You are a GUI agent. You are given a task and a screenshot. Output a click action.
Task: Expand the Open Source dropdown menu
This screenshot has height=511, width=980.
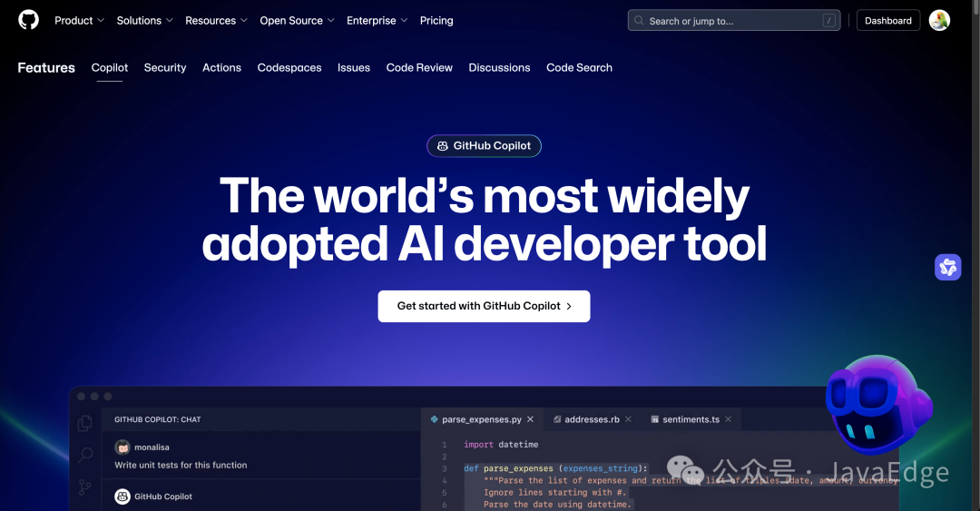tap(298, 21)
